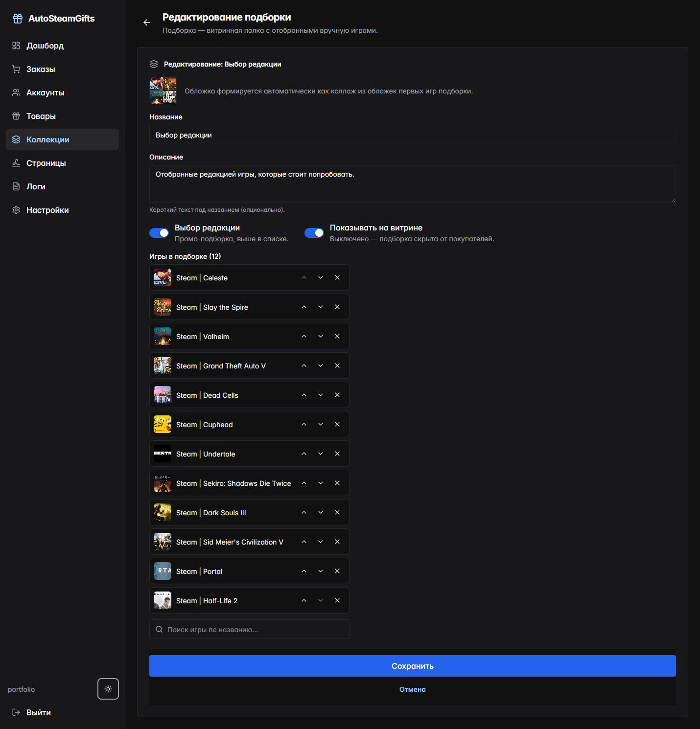Remove Sekiro: Shadows Die Twice from the collection
Image resolution: width=700 pixels, height=729 pixels.
coord(337,483)
